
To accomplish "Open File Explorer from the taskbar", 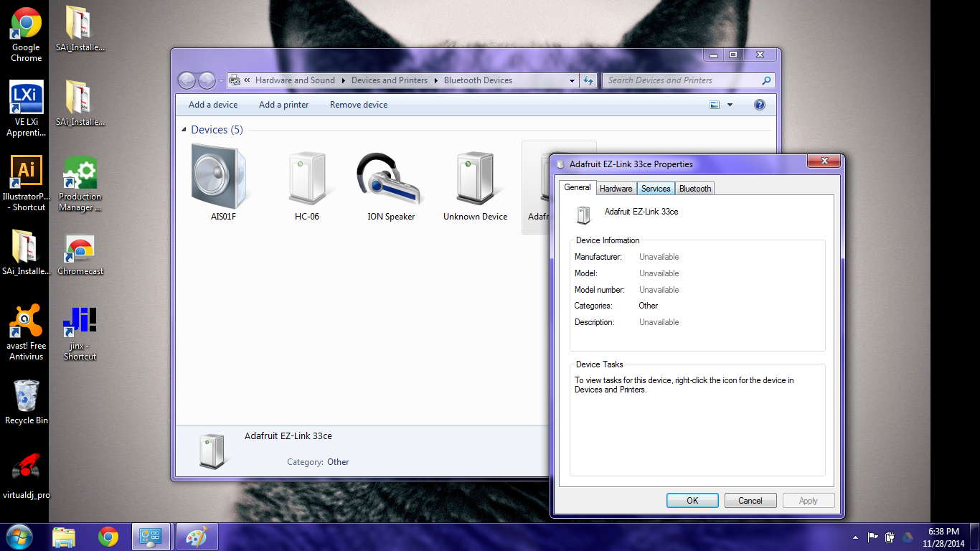I will (64, 537).
